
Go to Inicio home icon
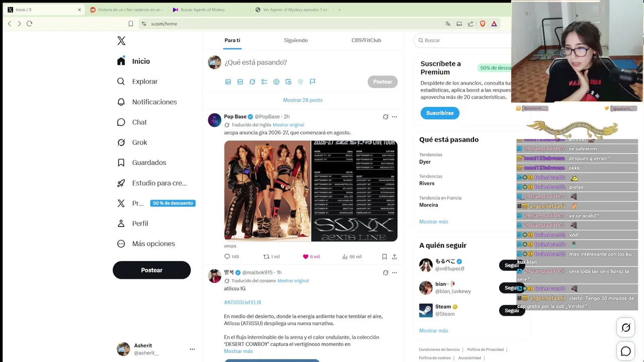pos(121,61)
